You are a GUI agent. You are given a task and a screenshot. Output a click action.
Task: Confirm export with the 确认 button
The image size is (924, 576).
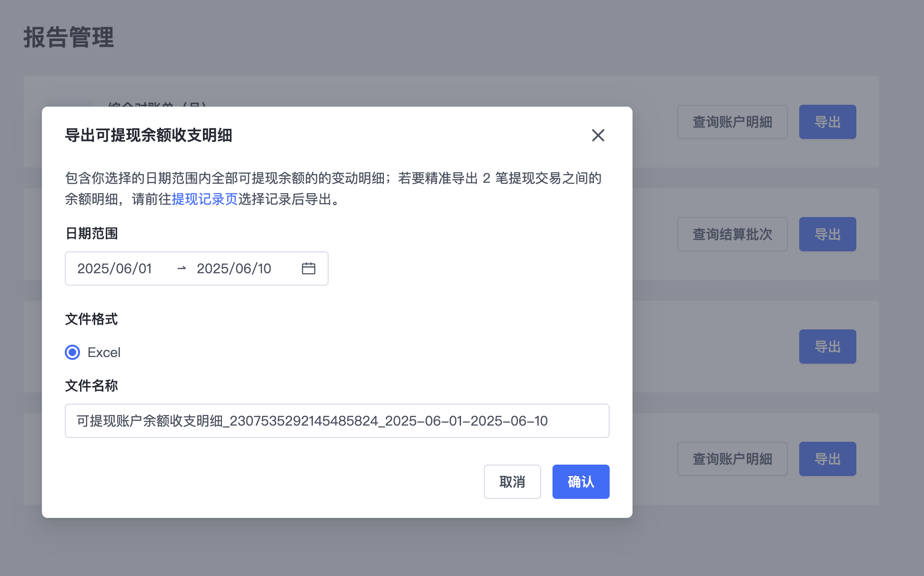tap(581, 482)
